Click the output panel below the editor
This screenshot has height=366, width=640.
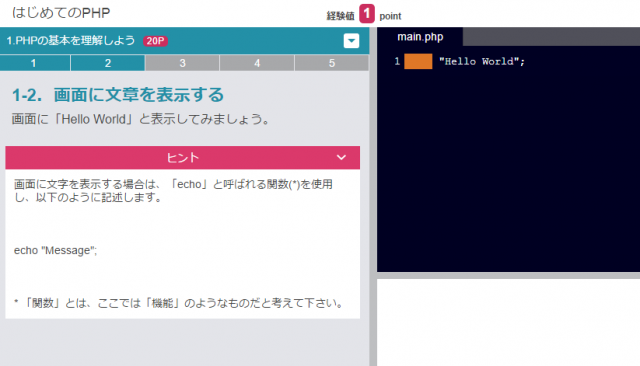coord(508,322)
